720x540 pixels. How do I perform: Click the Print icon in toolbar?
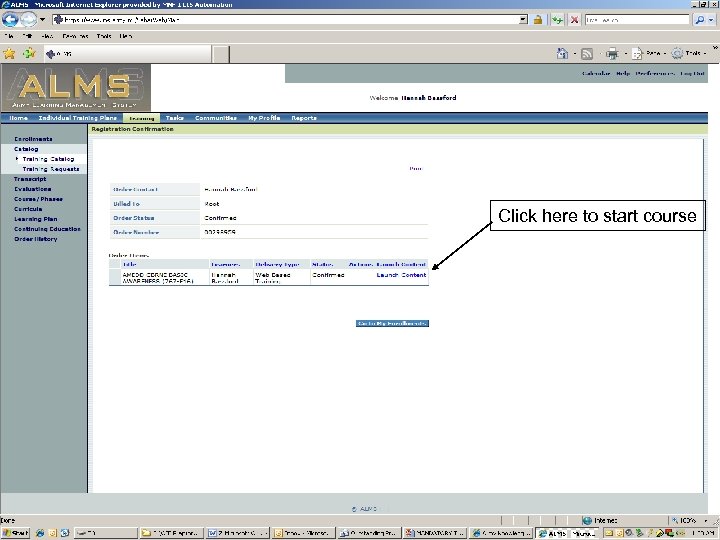coord(612,54)
